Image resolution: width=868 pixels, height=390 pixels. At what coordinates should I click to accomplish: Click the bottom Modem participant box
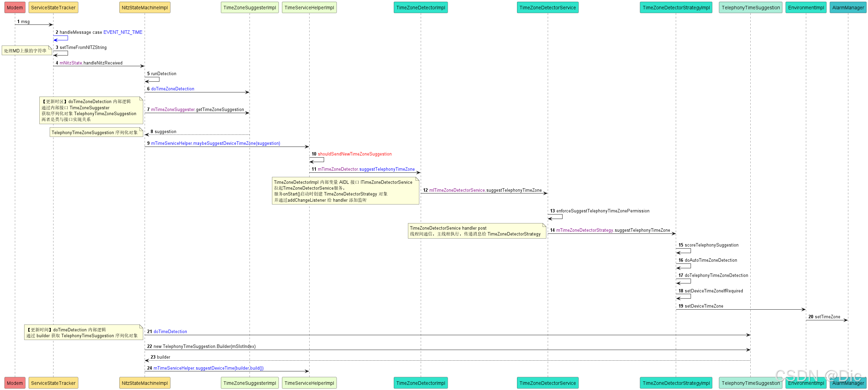point(15,383)
